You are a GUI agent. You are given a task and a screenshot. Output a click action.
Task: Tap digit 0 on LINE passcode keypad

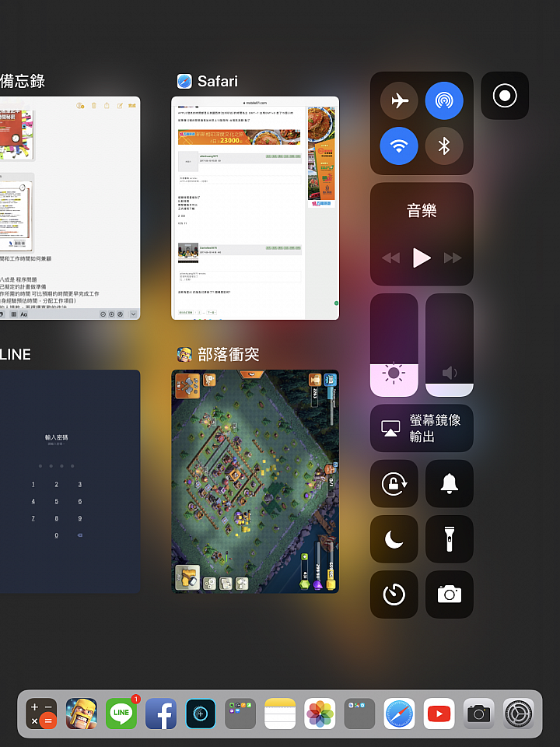(x=56, y=535)
